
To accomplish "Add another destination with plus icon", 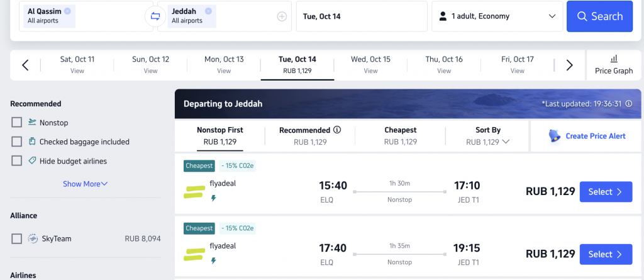I will [282, 16].
